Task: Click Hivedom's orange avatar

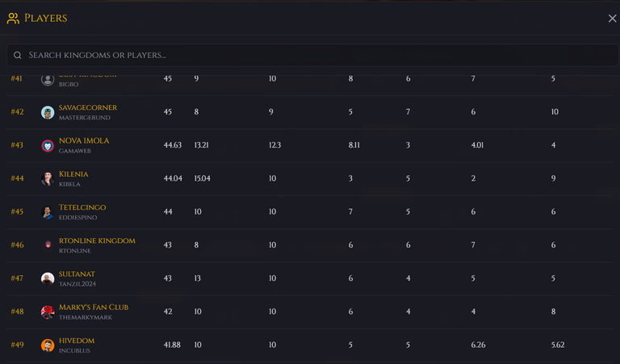Action: (48, 345)
